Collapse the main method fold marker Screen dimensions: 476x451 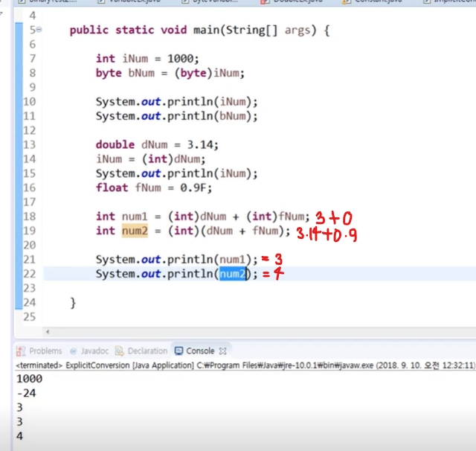pos(39,30)
